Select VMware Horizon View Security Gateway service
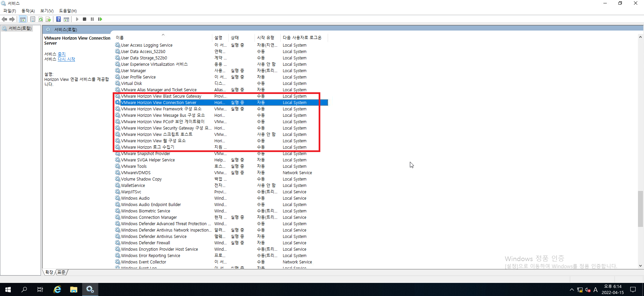 (x=221, y=128)
